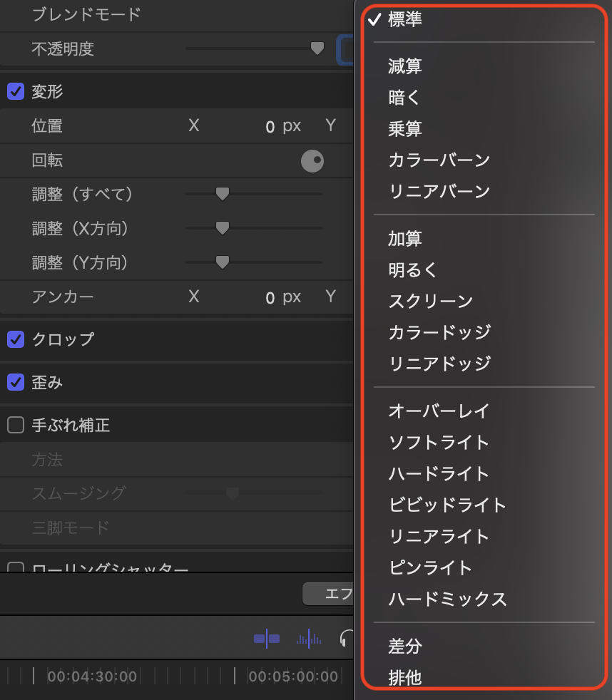
Task: Select ピンライト blend mode
Action: pos(430,567)
